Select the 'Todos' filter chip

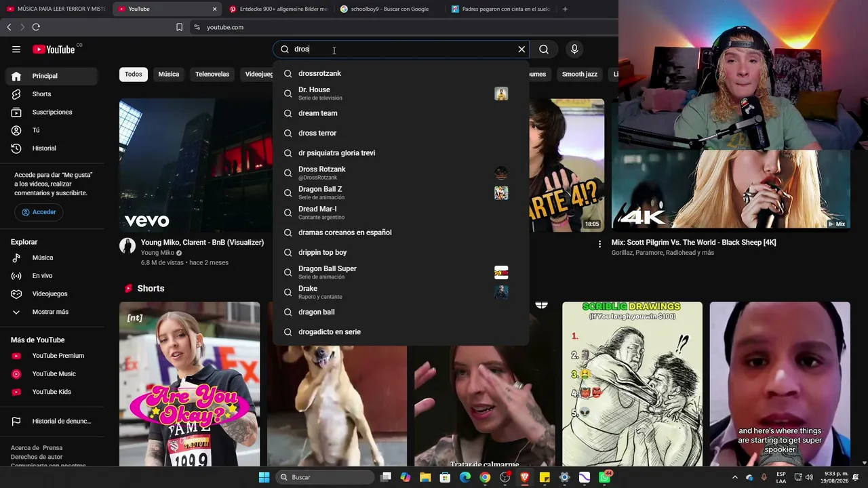[134, 74]
